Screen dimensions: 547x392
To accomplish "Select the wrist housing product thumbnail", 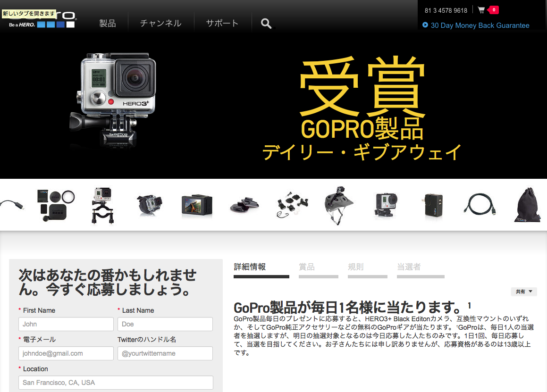I will pyautogui.click(x=149, y=204).
